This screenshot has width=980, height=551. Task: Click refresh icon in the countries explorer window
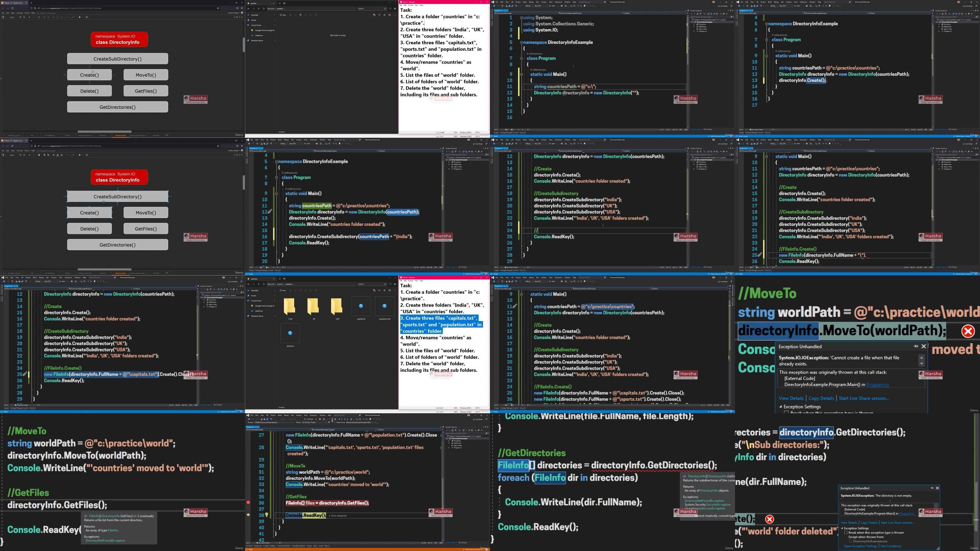(x=264, y=284)
